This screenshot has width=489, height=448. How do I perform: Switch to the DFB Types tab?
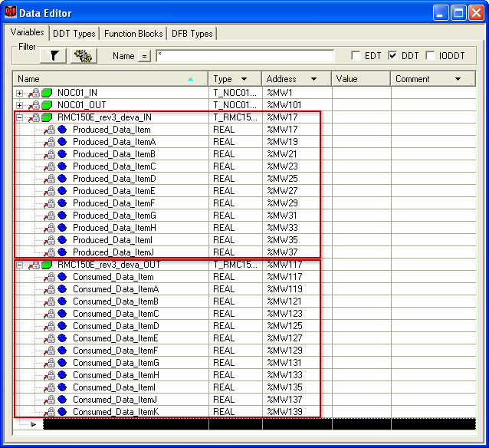192,34
